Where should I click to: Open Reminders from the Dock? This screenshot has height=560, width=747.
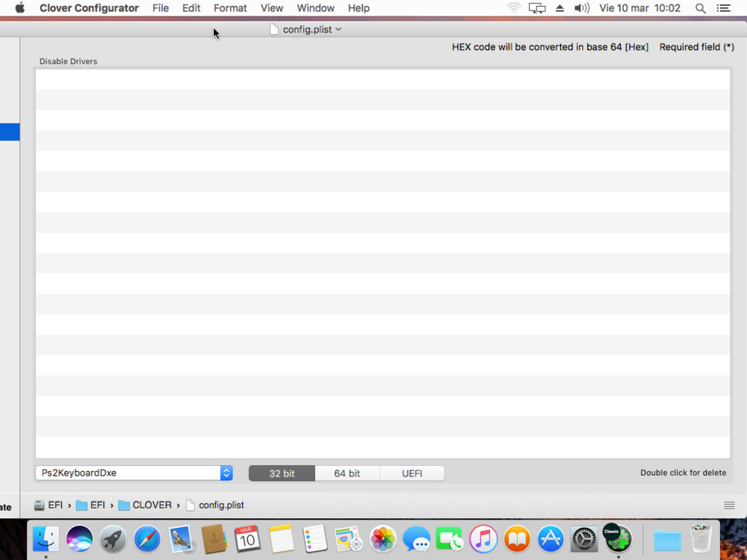pos(315,538)
